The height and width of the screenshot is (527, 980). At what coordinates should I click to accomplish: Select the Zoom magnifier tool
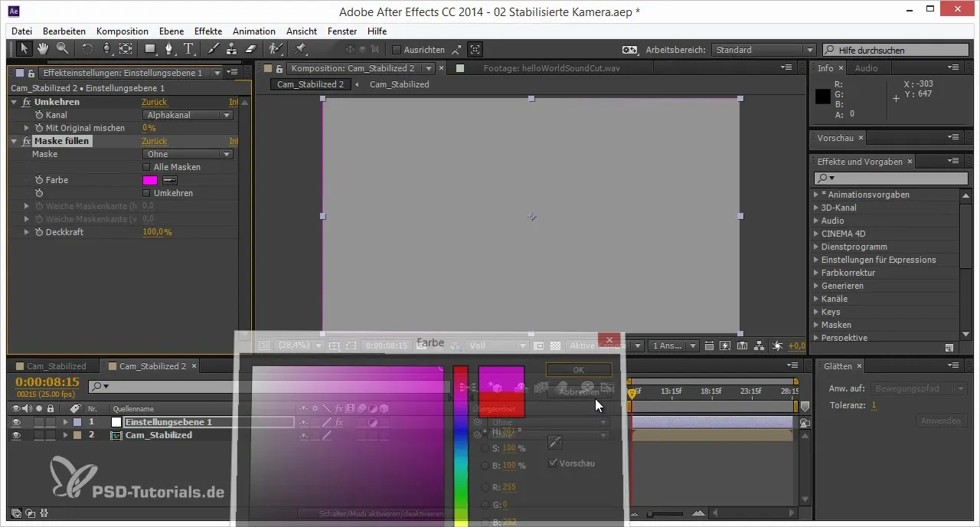tap(61, 49)
